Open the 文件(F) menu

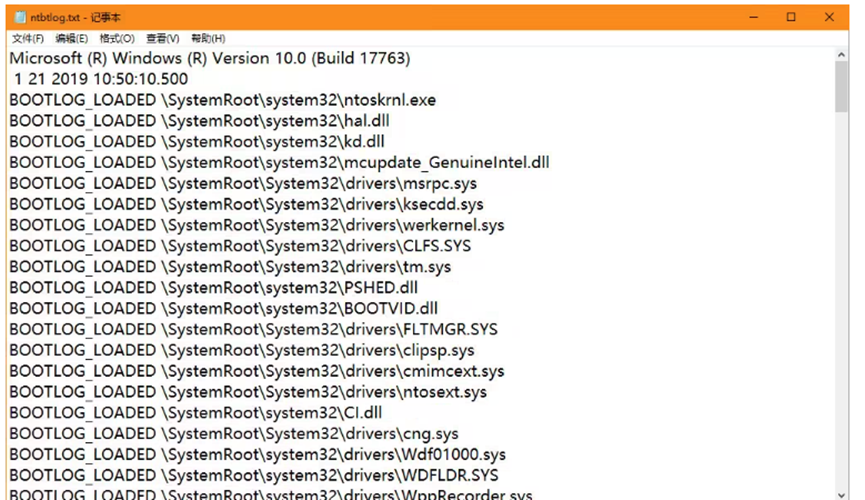pos(28,39)
